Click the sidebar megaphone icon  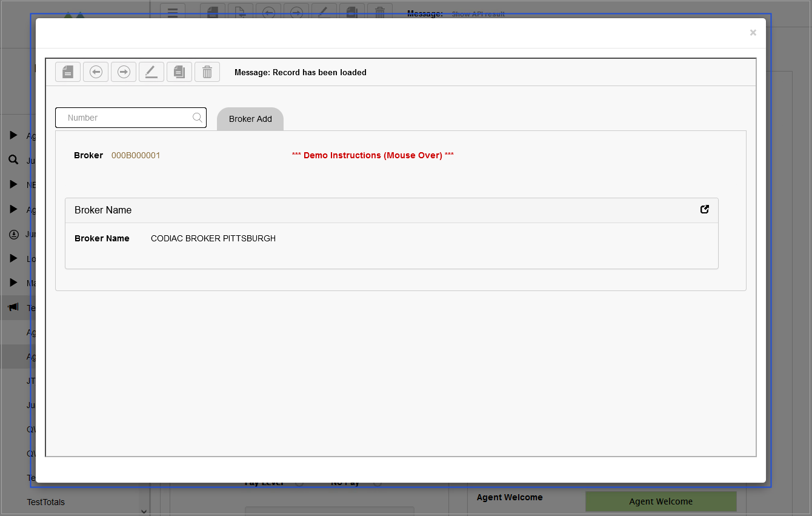click(x=13, y=307)
